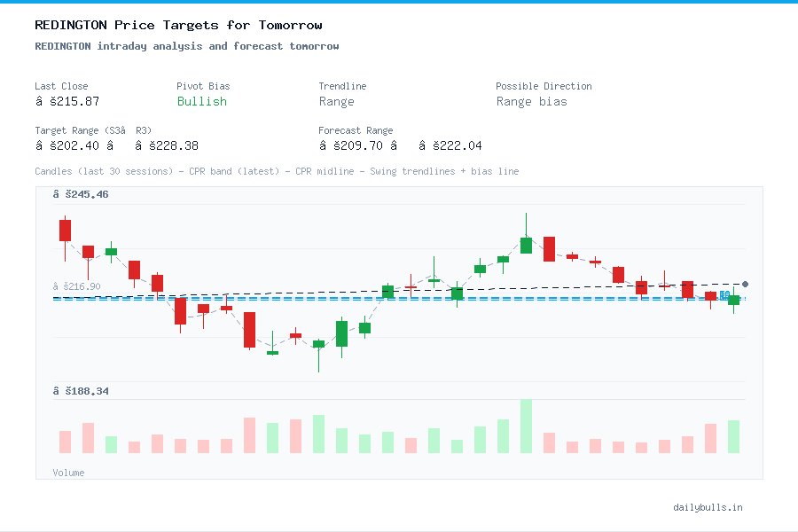Click the REDINGTON intraday analysis subtitle
798x532 pixels.
tap(187, 46)
